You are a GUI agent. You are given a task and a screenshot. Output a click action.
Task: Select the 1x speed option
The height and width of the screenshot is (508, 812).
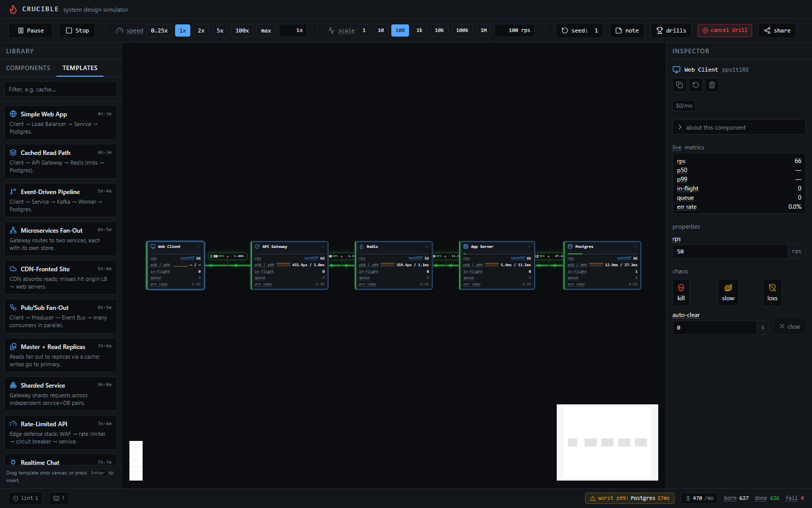(183, 30)
